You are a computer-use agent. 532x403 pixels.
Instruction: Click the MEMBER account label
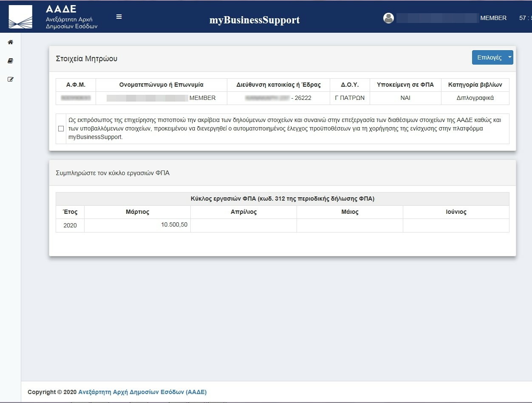(x=493, y=18)
